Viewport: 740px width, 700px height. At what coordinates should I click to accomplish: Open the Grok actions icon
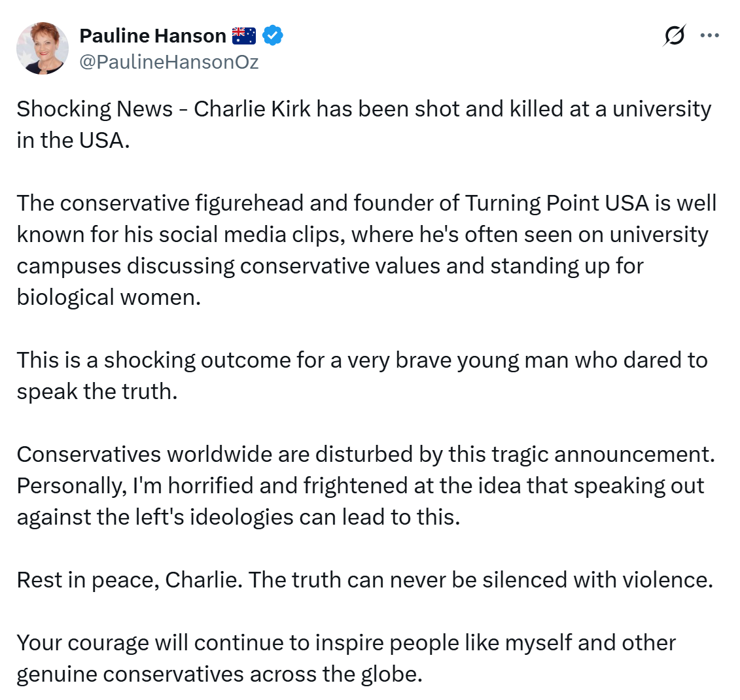pos(674,35)
